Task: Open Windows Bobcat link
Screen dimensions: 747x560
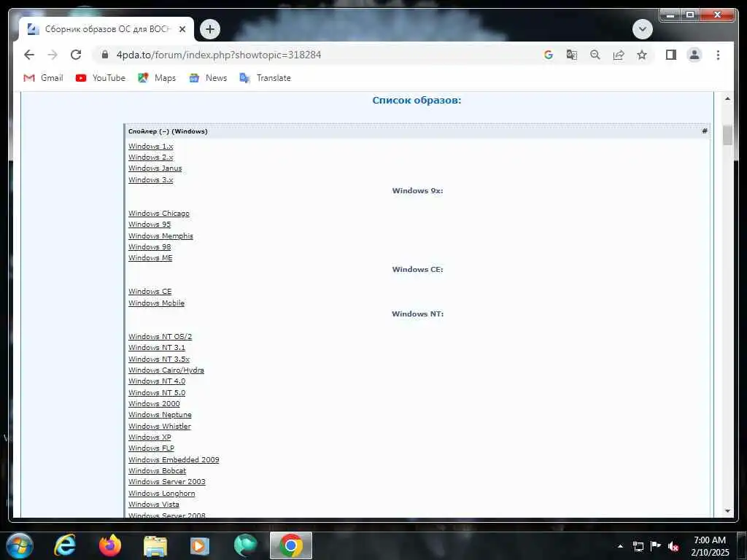Action: [157, 470]
